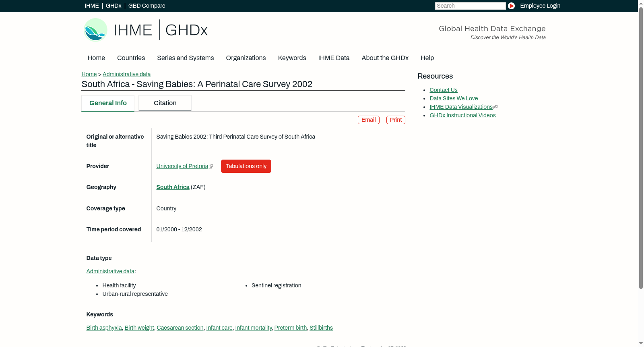Click the external link icon beside IHME Data Visualizations
This screenshot has width=644, height=347.
[495, 107]
